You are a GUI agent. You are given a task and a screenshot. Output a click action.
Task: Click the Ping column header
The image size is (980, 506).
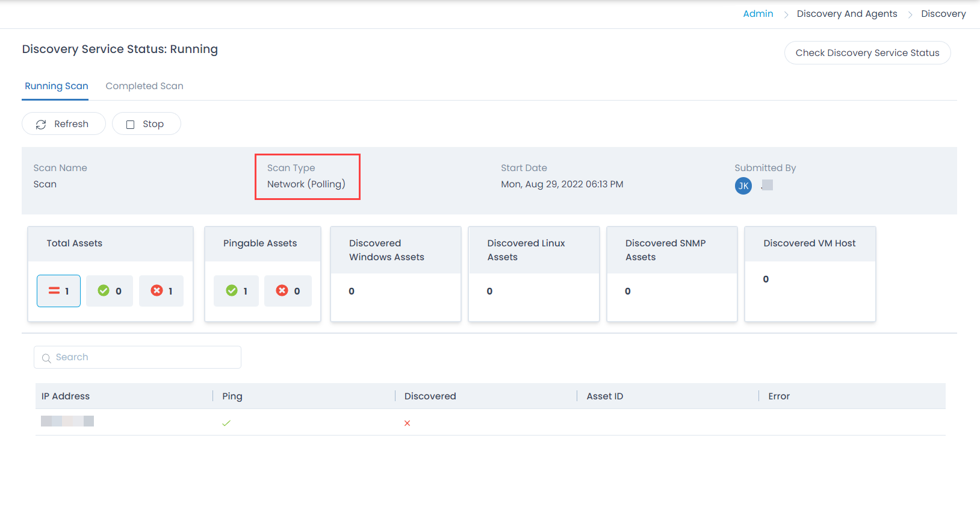tap(232, 396)
